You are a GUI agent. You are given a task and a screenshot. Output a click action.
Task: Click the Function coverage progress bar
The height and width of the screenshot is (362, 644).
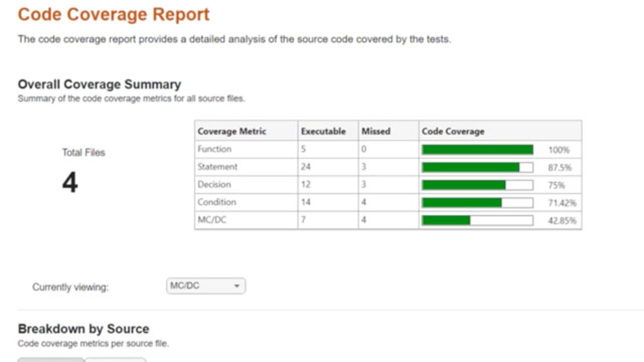tap(477, 150)
